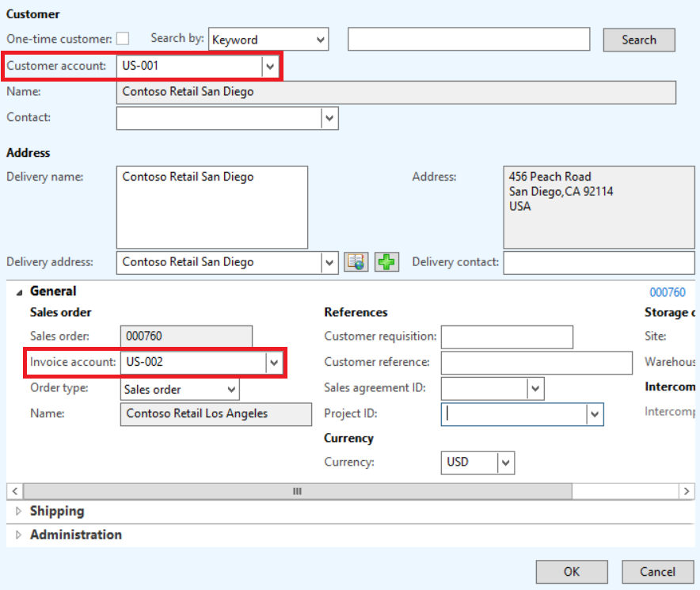Collapse the General section

coord(19,291)
